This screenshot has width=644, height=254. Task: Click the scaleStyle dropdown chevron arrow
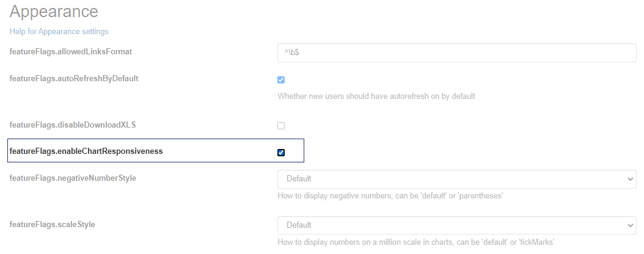(631, 225)
